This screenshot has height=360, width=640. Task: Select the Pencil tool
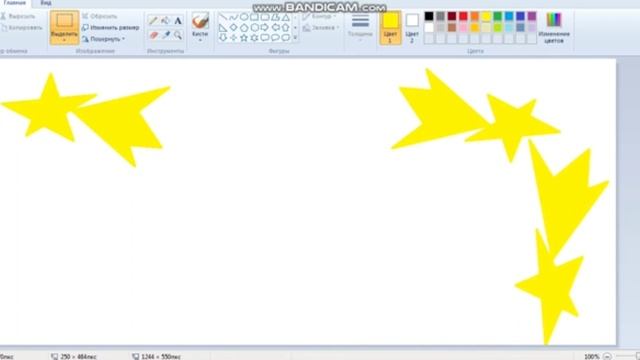tap(153, 20)
